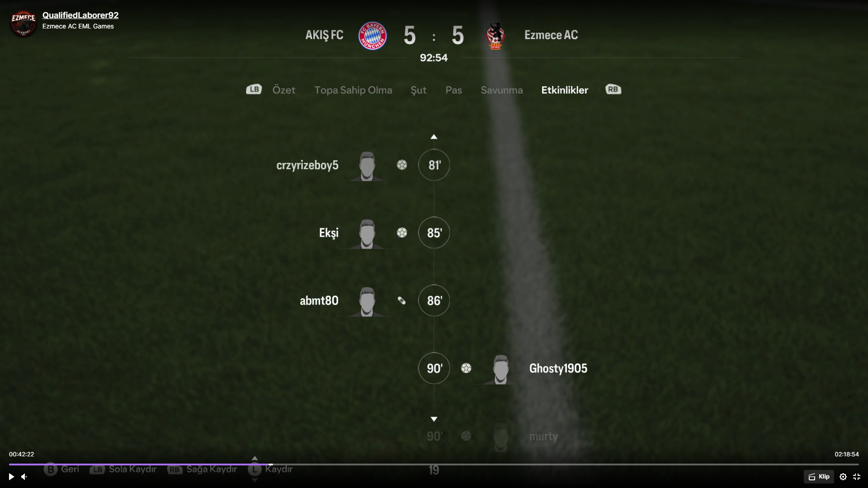Click the Ezmece channel avatar
The width and height of the screenshot is (868, 488).
(x=23, y=23)
